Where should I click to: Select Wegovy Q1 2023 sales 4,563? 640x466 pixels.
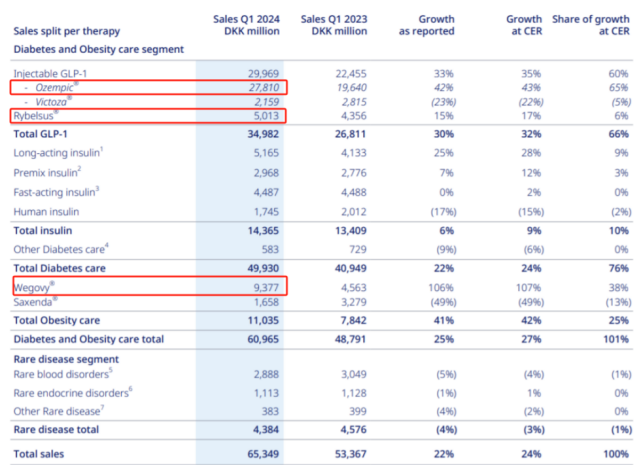click(353, 288)
